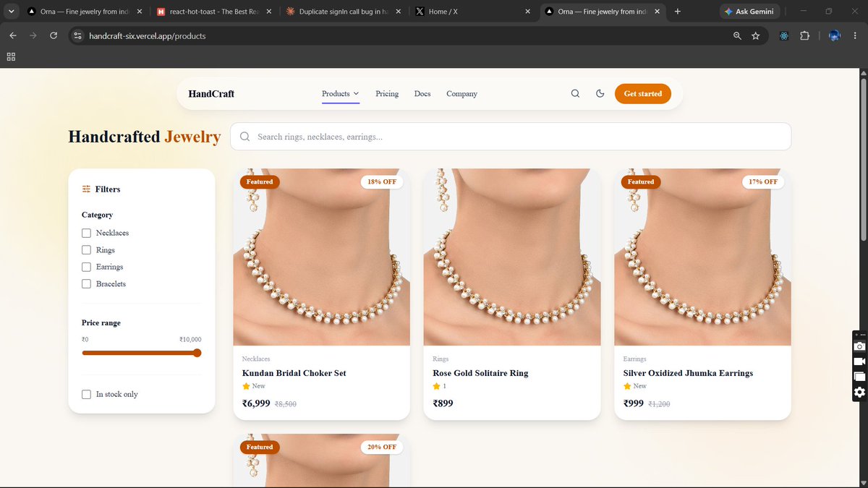The height and width of the screenshot is (488, 868).
Task: Click the star icon on Silver Oxidized Jhumka Earrings
Action: click(x=627, y=386)
